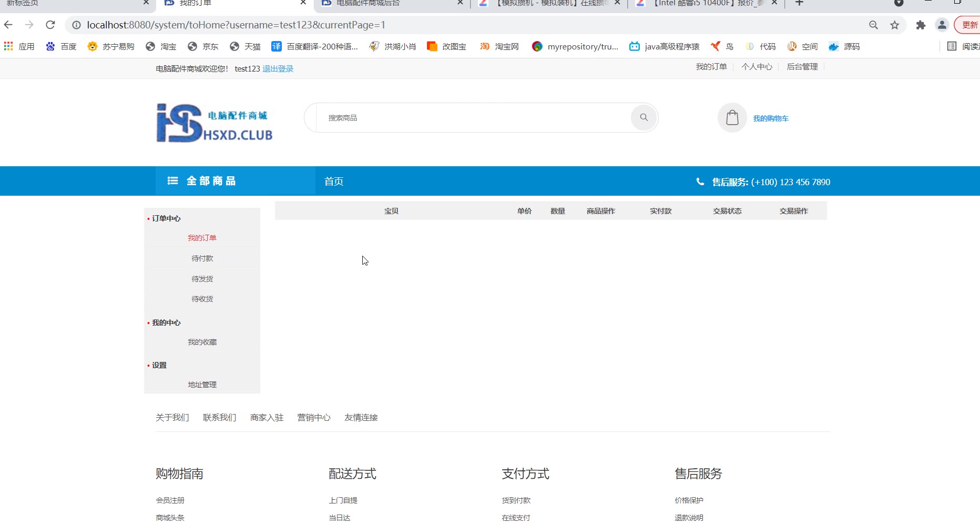
Task: Reload the page with refresh icon
Action: pyautogui.click(x=50, y=25)
